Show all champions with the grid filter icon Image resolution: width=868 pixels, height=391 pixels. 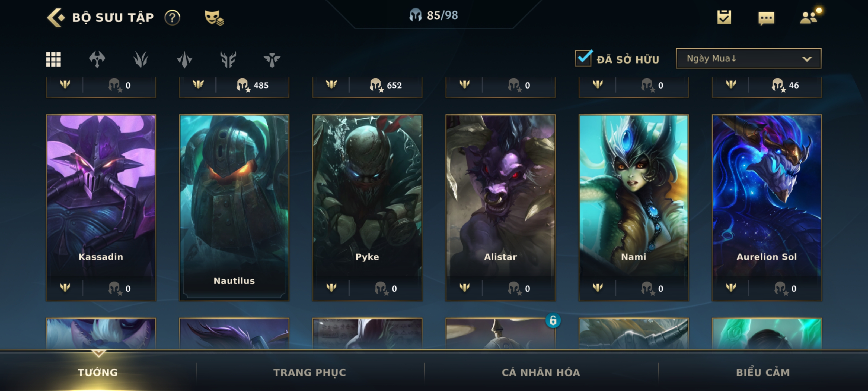pyautogui.click(x=53, y=59)
